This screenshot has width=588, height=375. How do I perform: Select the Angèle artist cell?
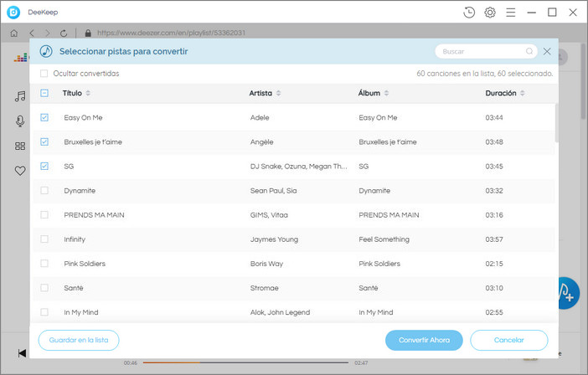[x=261, y=142]
